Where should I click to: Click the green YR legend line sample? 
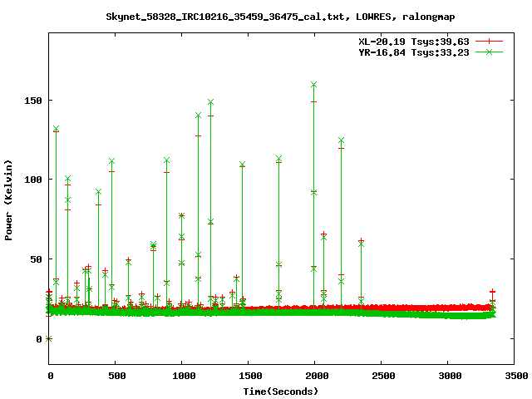tap(489, 52)
